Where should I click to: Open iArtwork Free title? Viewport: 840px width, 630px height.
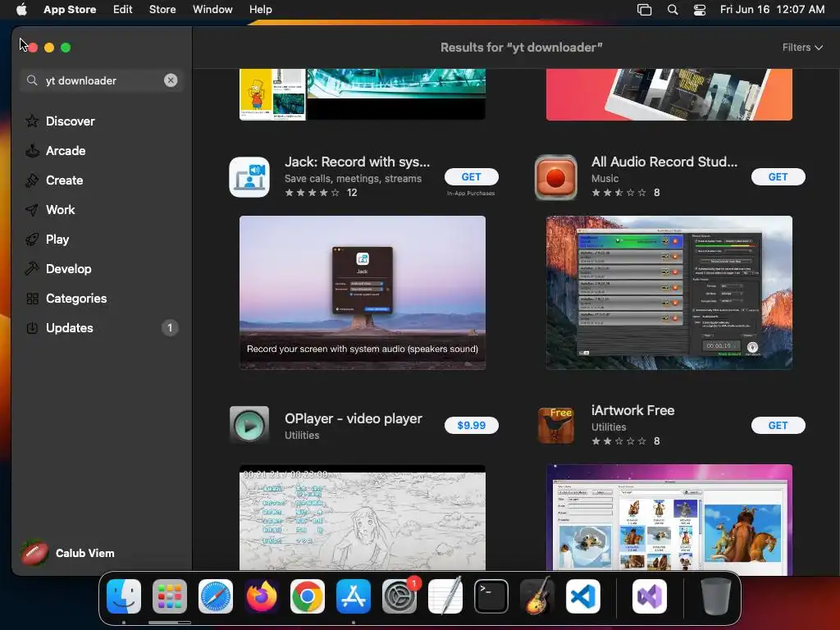click(x=632, y=410)
